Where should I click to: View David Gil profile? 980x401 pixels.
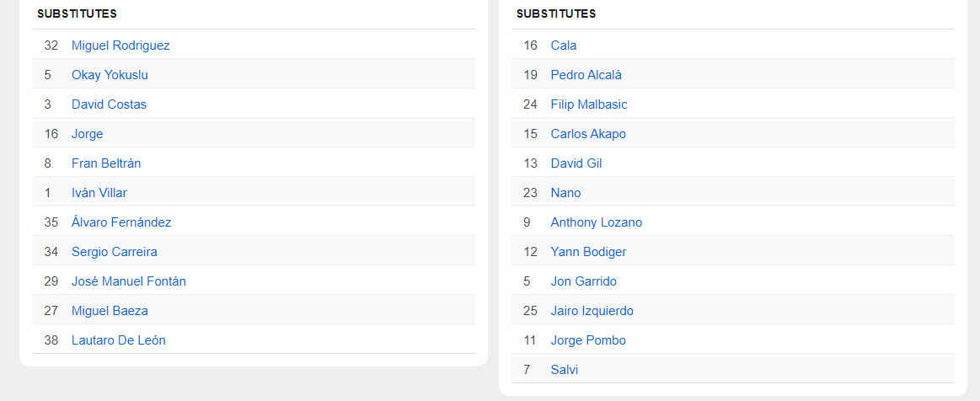coord(576,163)
